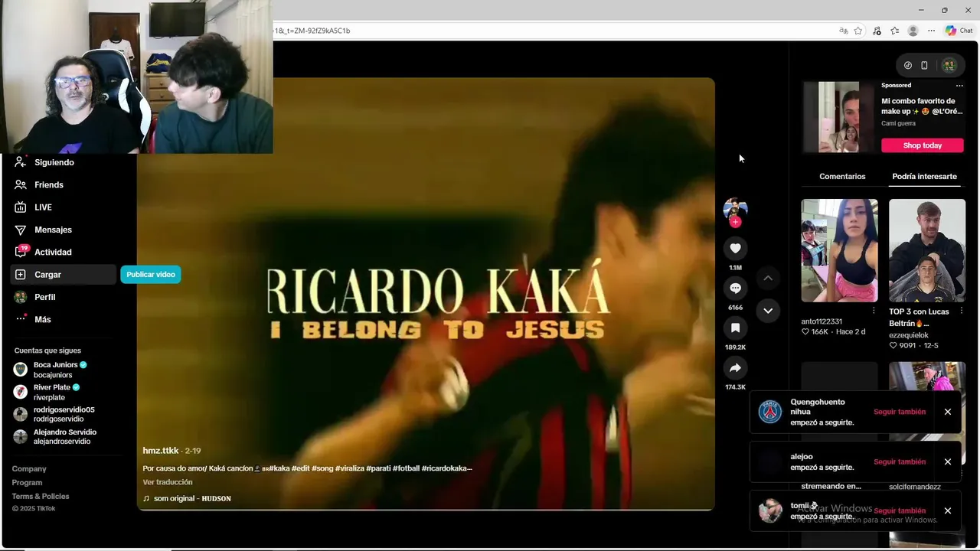Follow back alejoo with Seguir también
This screenshot has height=551, width=980.
click(900, 461)
